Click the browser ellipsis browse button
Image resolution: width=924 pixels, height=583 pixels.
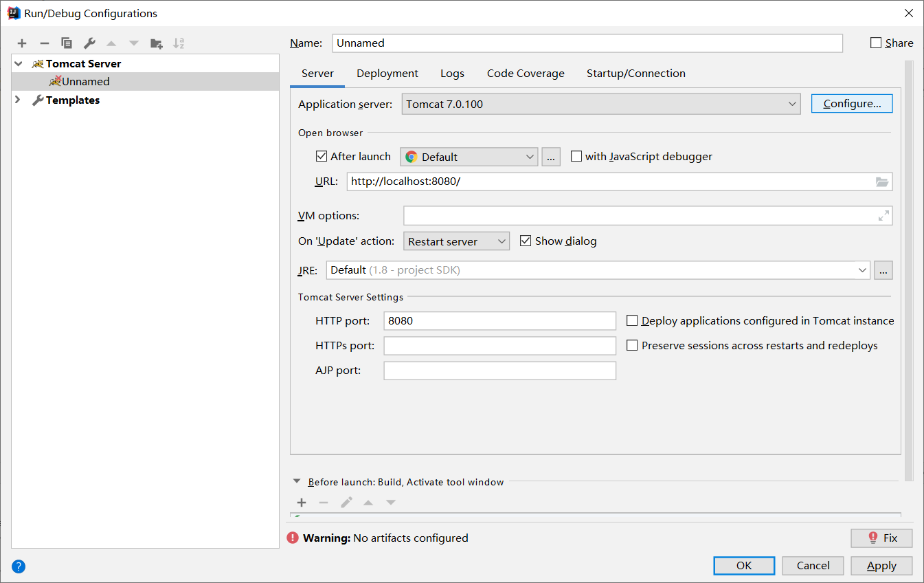(551, 157)
